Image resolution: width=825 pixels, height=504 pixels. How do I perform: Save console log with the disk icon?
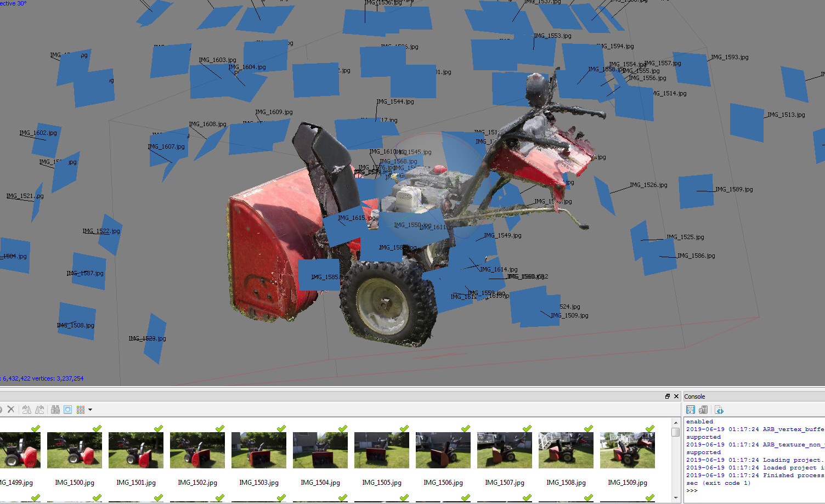[x=691, y=410]
